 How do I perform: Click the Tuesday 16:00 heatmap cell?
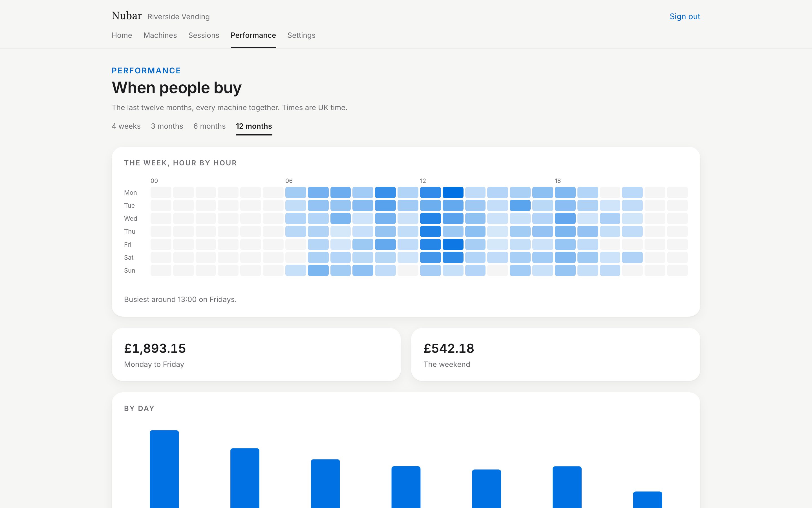point(520,205)
